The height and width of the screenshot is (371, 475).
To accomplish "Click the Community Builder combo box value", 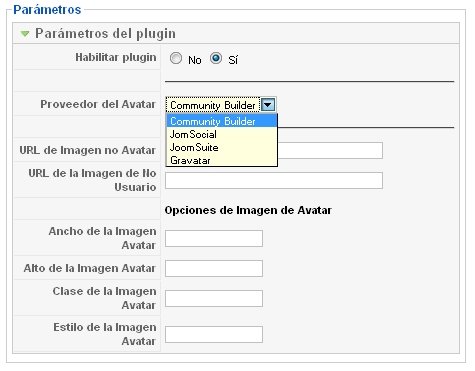I will click(x=213, y=105).
